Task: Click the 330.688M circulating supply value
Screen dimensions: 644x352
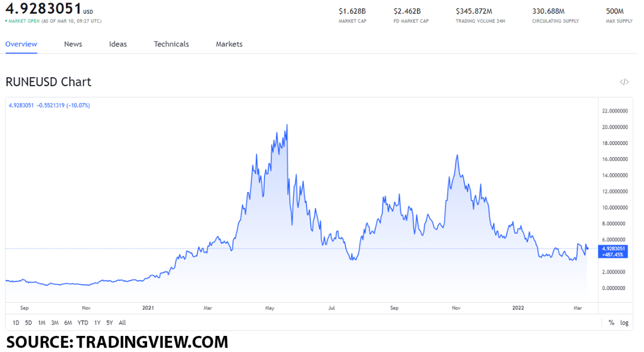Action: pos(548,11)
